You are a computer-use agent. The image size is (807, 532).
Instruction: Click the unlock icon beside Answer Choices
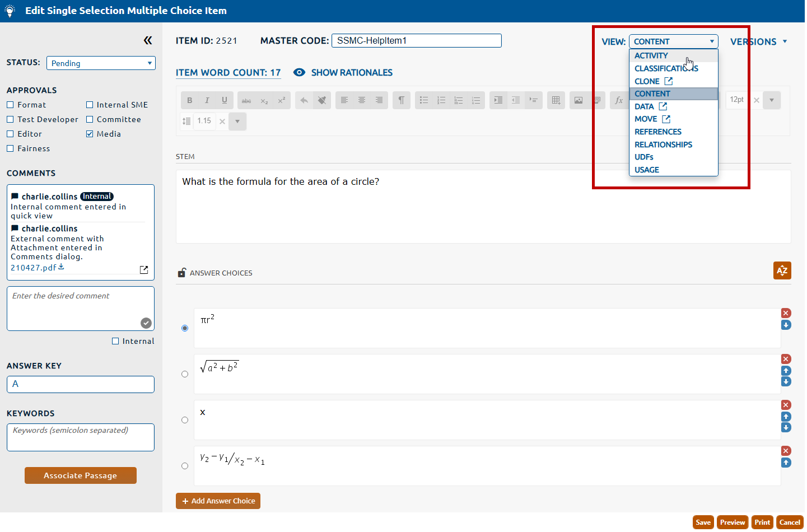pos(181,273)
